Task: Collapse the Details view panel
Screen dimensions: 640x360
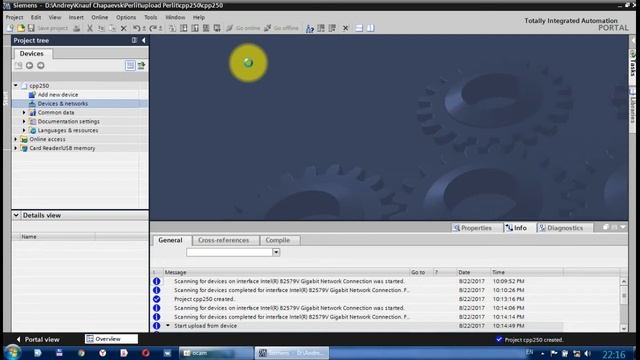Action: tap(16, 215)
